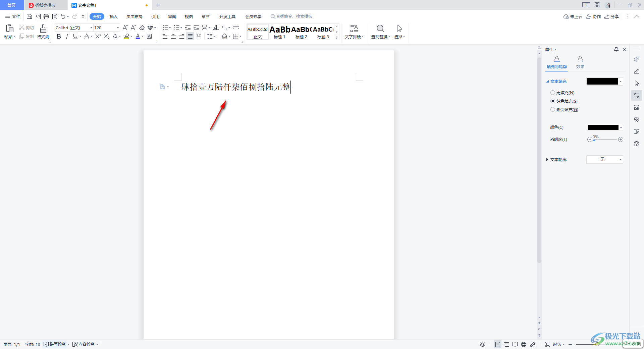Expand the Text Outline (文本轮廓) section
Viewport: 644px width, 349px height.
[x=547, y=159]
